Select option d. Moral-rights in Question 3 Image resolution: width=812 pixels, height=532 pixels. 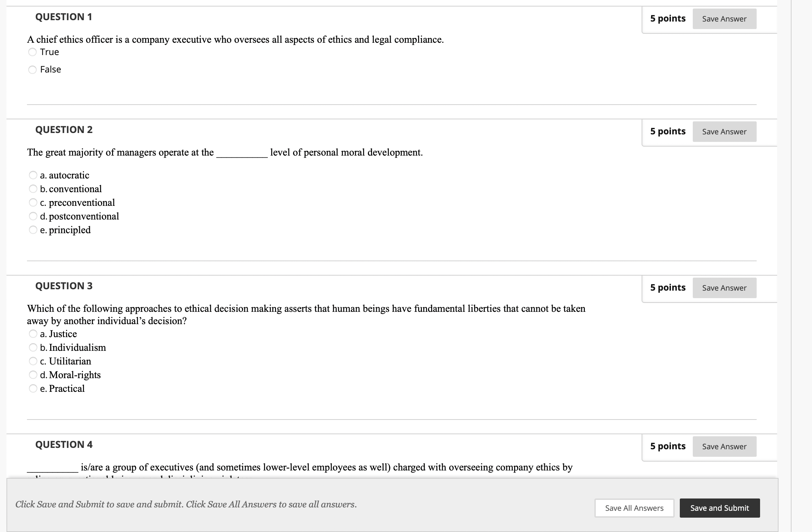(32, 375)
